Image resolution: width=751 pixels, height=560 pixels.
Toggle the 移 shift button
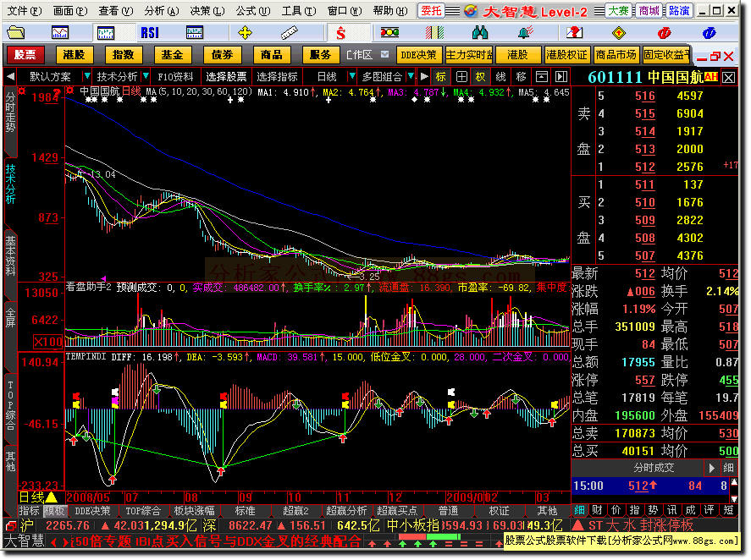(x=521, y=77)
